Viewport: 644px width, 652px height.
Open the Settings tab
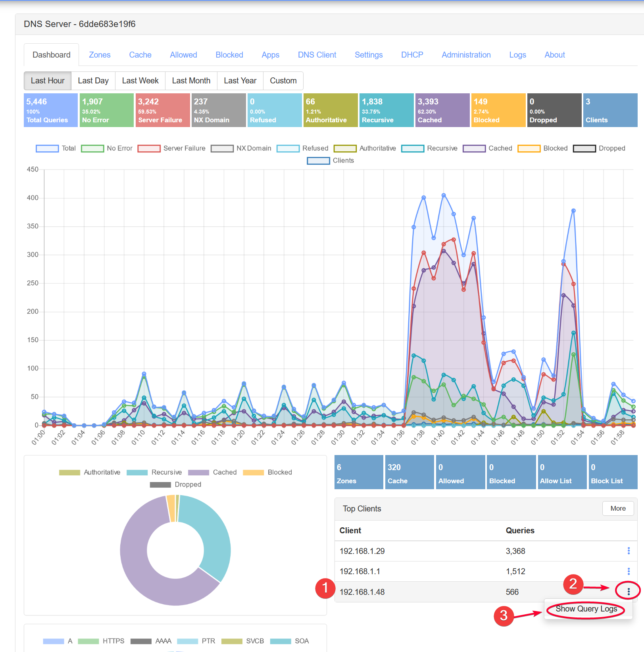tap(369, 55)
